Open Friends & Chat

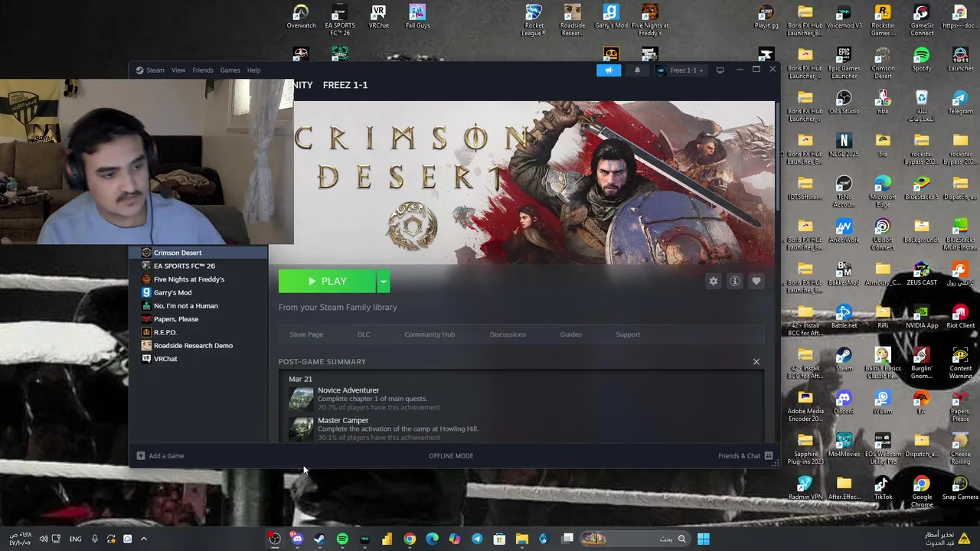[745, 456]
